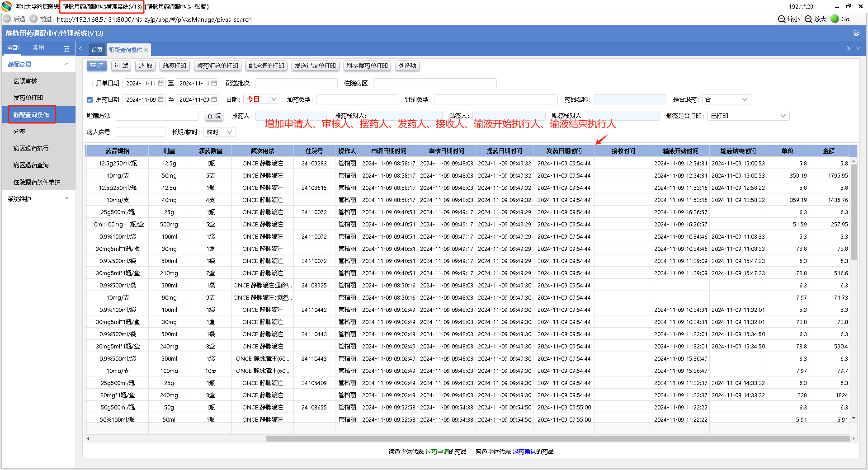
Task: Enable the 开单日期 checkbox
Action: (90, 83)
